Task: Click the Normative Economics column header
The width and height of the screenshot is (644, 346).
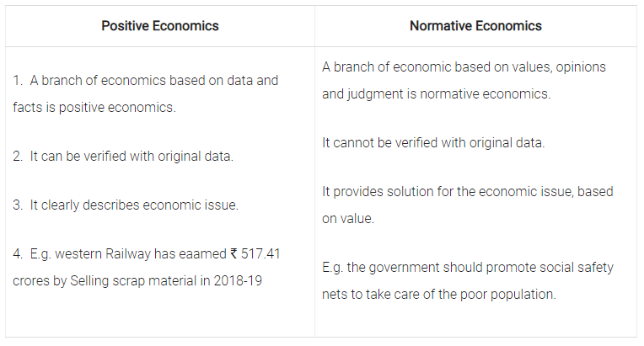Action: 475,26
